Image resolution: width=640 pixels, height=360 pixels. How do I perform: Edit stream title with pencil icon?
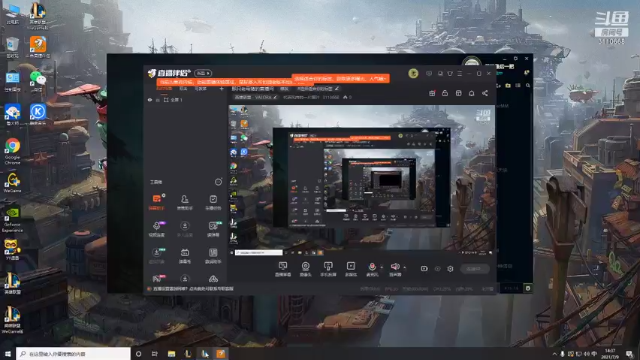(337, 88)
